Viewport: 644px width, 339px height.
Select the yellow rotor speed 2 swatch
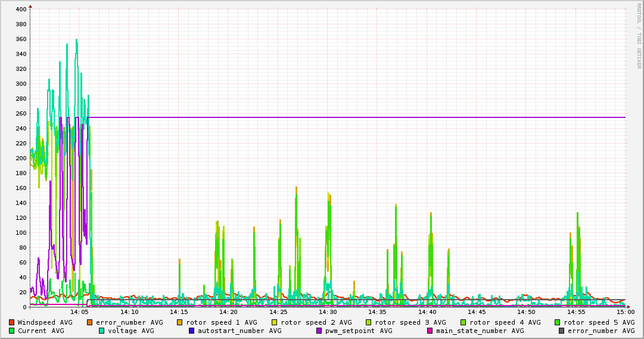[275, 322]
